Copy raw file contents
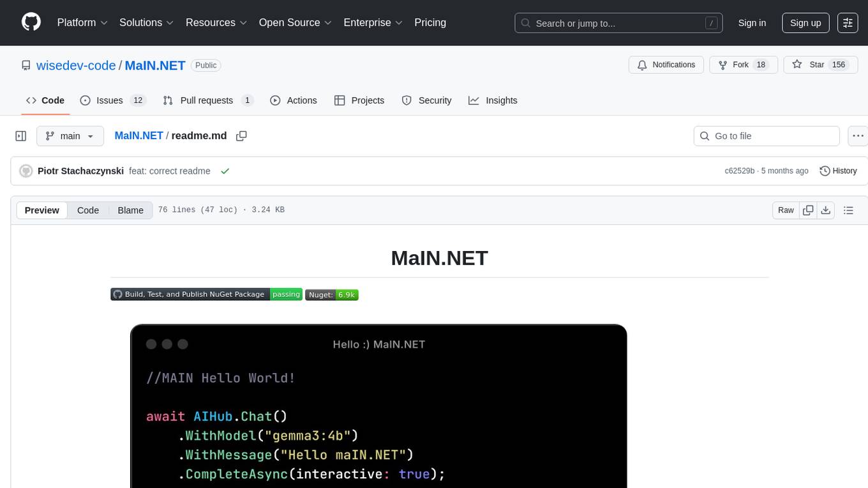Viewport: 868px width, 488px height. pyautogui.click(x=808, y=210)
